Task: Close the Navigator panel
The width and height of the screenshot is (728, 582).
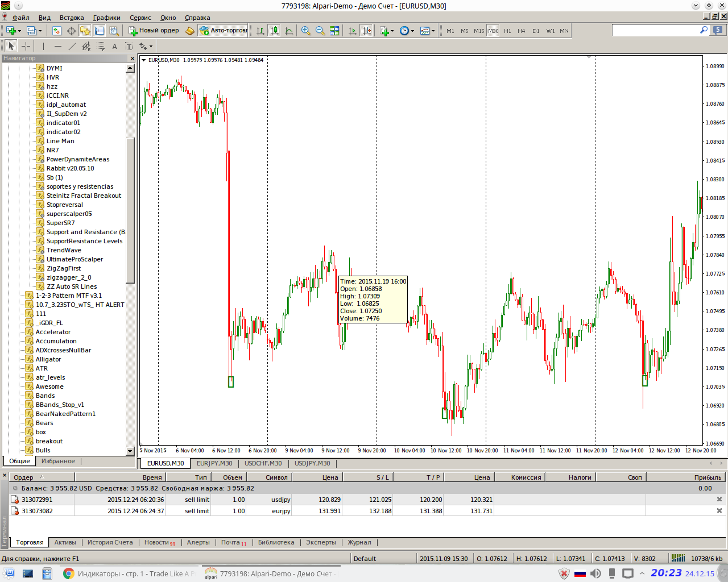Action: tap(133, 58)
